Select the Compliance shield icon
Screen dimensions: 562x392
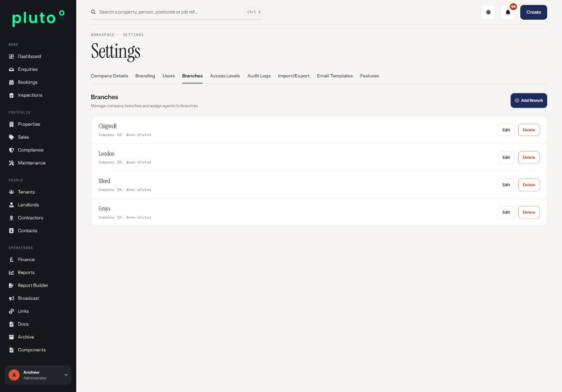12,150
